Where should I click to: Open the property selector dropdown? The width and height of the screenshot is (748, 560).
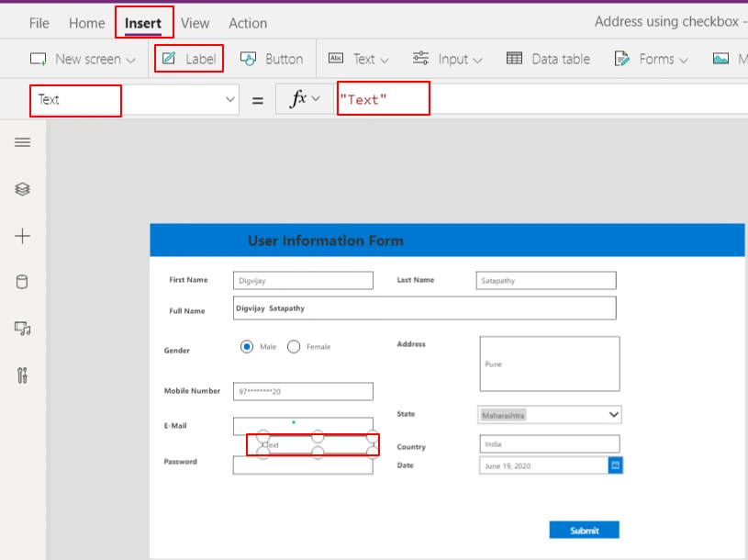pos(230,99)
